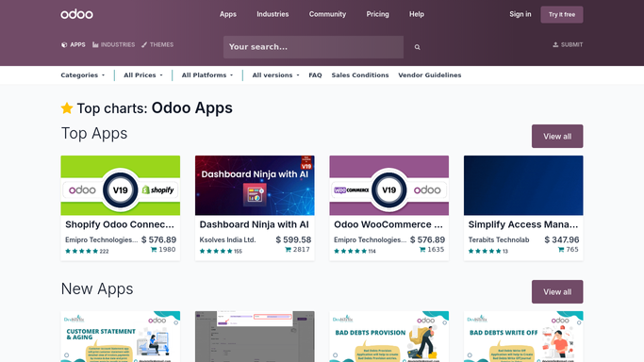Click star rating with 13 reviews
The image size is (644, 362).
click(x=485, y=251)
